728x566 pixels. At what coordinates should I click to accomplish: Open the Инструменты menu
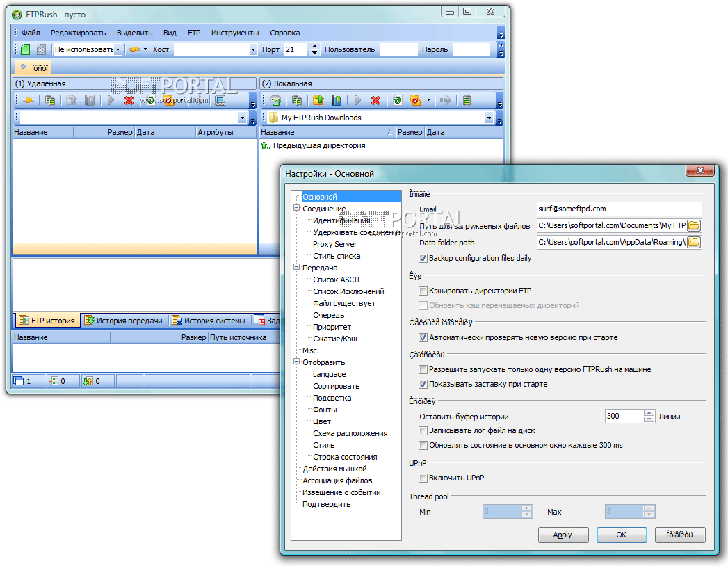[x=235, y=33]
